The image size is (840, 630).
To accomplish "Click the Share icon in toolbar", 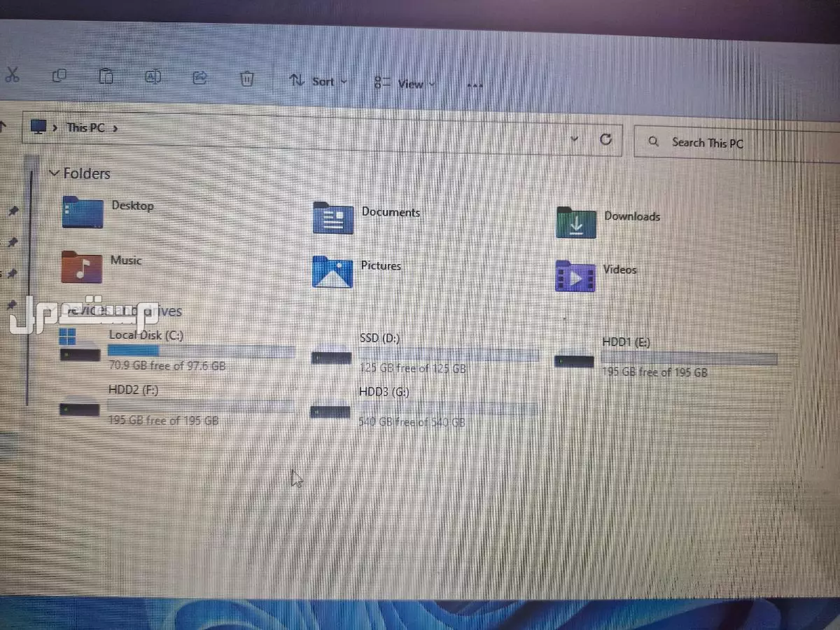I will [199, 78].
